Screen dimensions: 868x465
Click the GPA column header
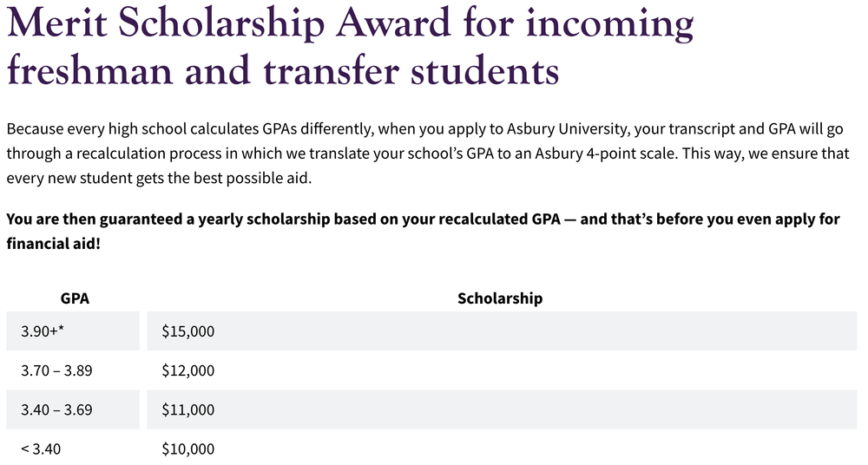[75, 298]
